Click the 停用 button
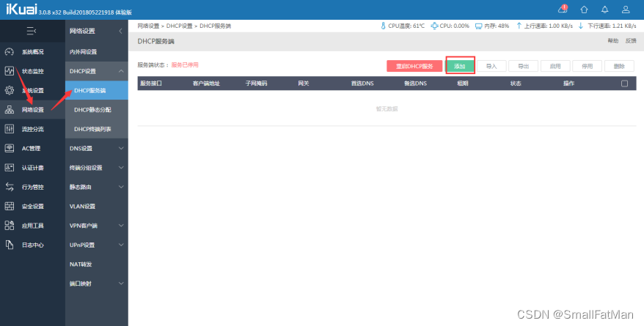 (588, 66)
